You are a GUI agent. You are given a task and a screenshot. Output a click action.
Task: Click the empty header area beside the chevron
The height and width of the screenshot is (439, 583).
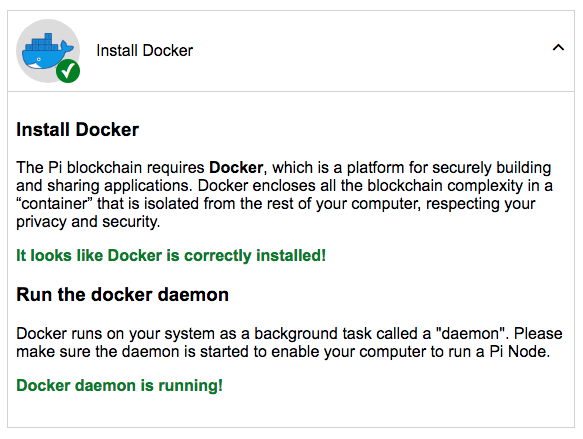(372, 51)
